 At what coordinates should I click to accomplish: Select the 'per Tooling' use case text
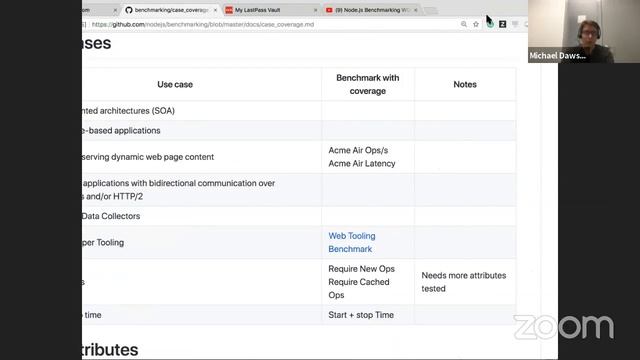[103, 242]
